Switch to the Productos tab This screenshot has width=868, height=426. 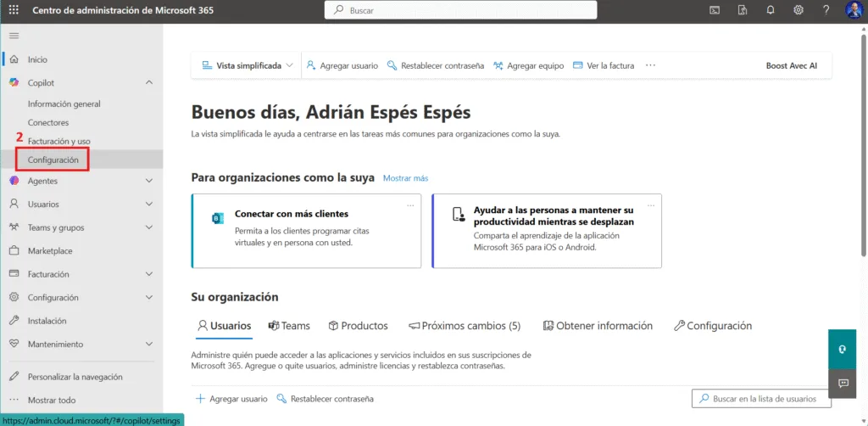coord(359,326)
